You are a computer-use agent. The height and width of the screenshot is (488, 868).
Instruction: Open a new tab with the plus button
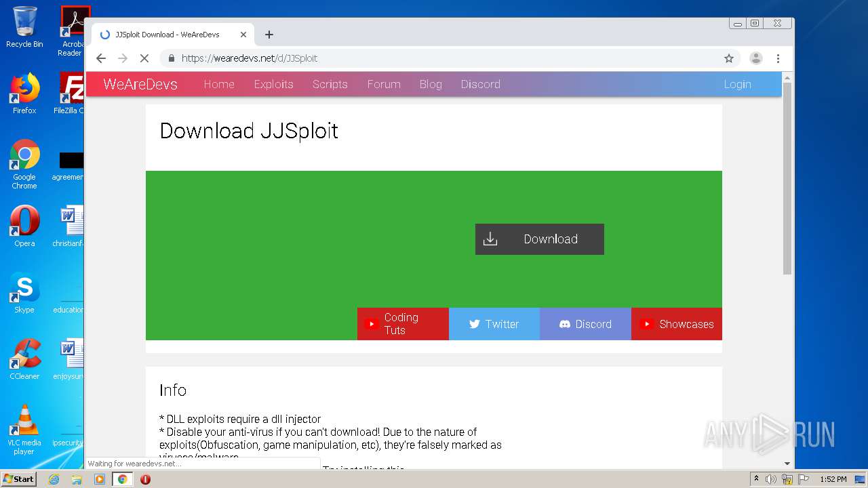point(269,35)
